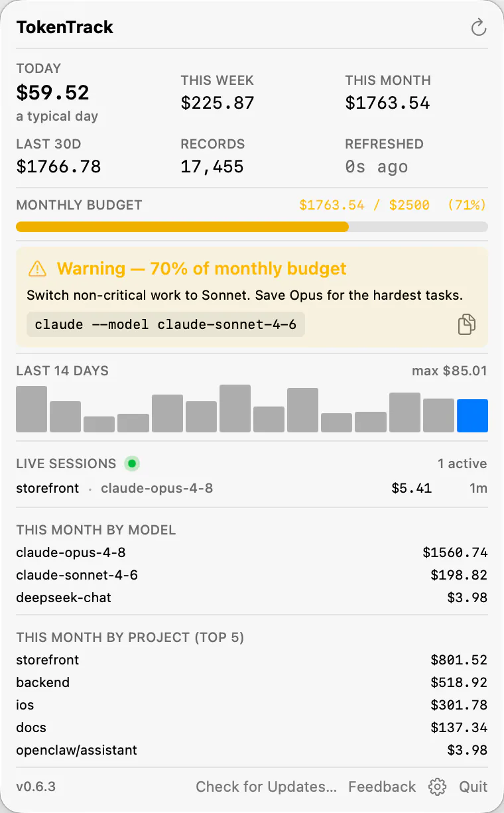Click the monthly budget progress bar
Viewport: 504px width, 813px height.
pos(252,227)
